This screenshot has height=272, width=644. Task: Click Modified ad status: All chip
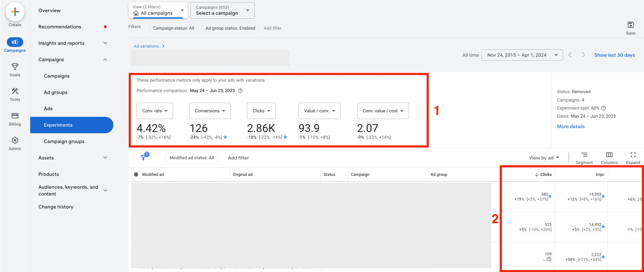click(192, 158)
